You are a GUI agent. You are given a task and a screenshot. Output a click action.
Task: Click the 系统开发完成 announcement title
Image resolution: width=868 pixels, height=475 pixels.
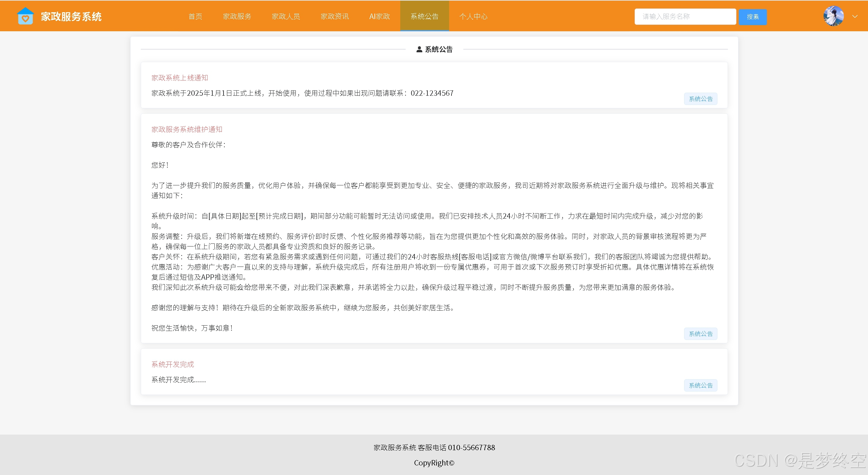pyautogui.click(x=172, y=364)
